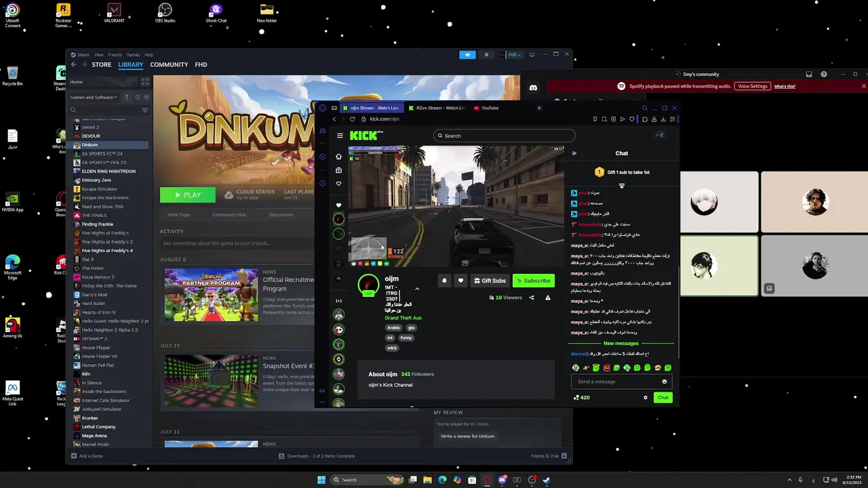Screen dimensions: 868x488
Task: Click the green PLAY button for Dinkum
Action: (188, 195)
